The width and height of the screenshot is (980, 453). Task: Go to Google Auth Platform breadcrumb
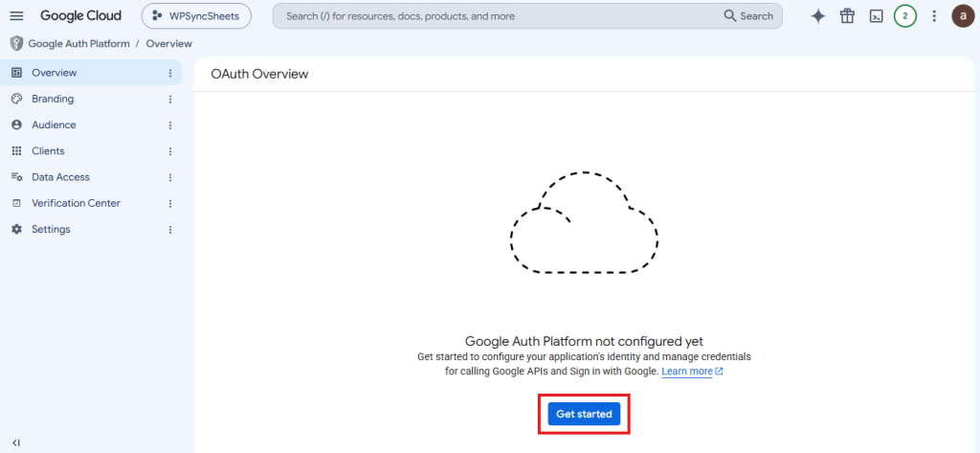78,44
